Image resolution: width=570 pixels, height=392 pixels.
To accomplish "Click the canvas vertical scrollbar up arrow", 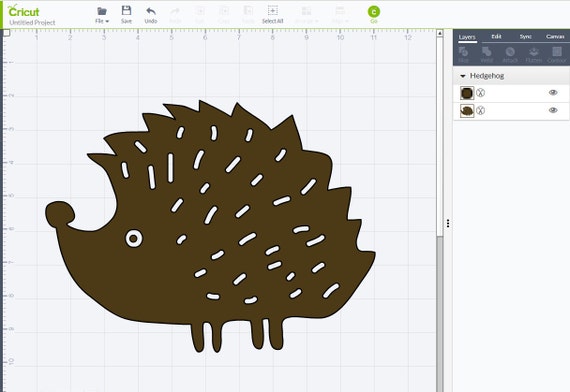I will point(439,33).
